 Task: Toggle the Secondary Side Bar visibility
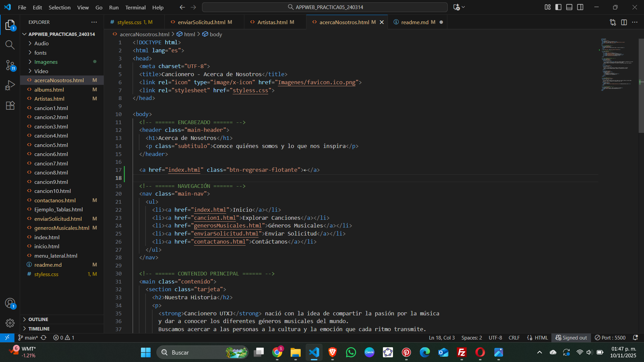click(580, 7)
